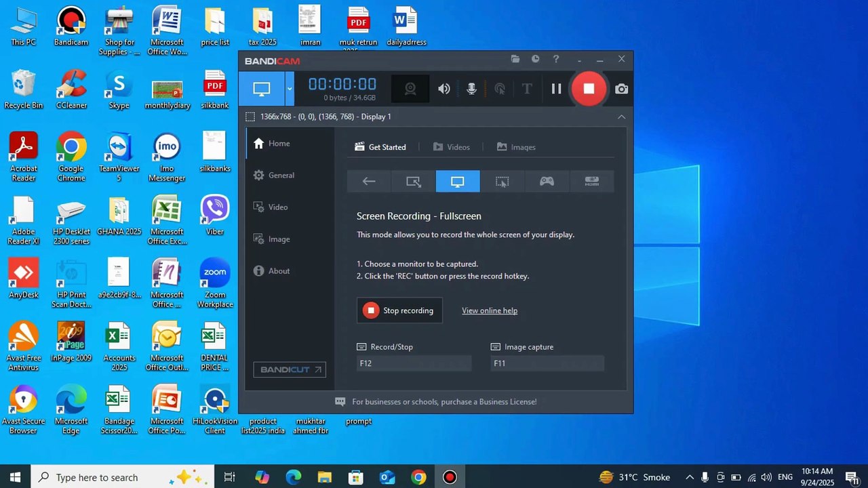868x488 pixels.
Task: Switch to the Get Started tab
Action: click(380, 147)
